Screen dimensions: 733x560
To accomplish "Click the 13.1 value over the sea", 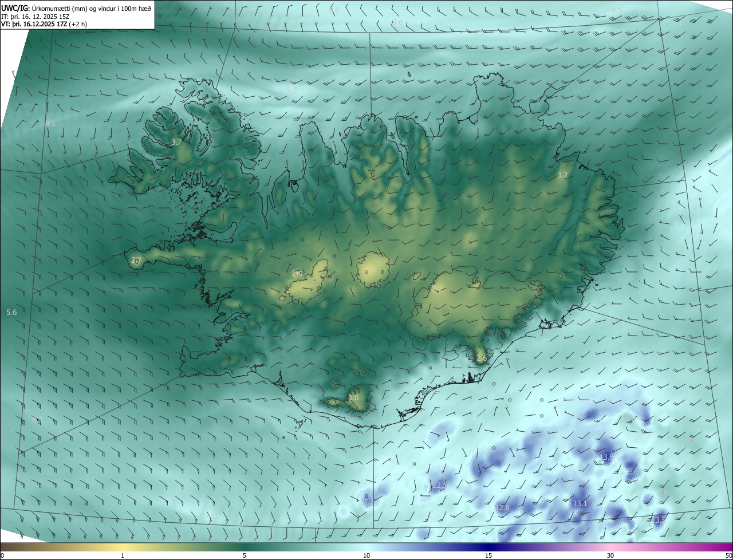I will coord(580,503).
